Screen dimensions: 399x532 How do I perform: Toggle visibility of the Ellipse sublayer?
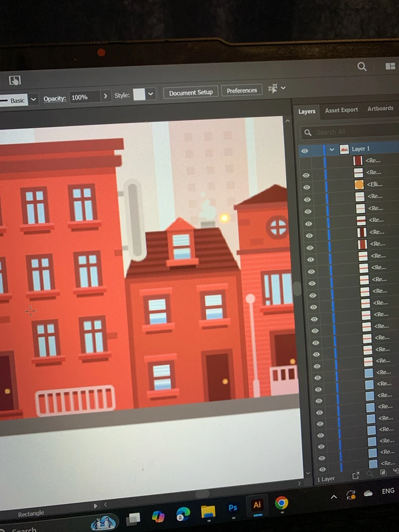click(306, 187)
